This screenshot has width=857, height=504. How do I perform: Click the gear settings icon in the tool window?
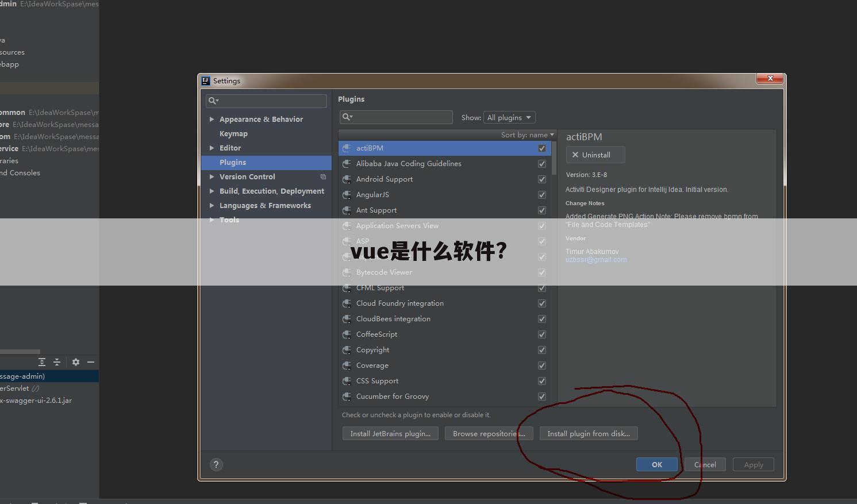pyautogui.click(x=75, y=362)
